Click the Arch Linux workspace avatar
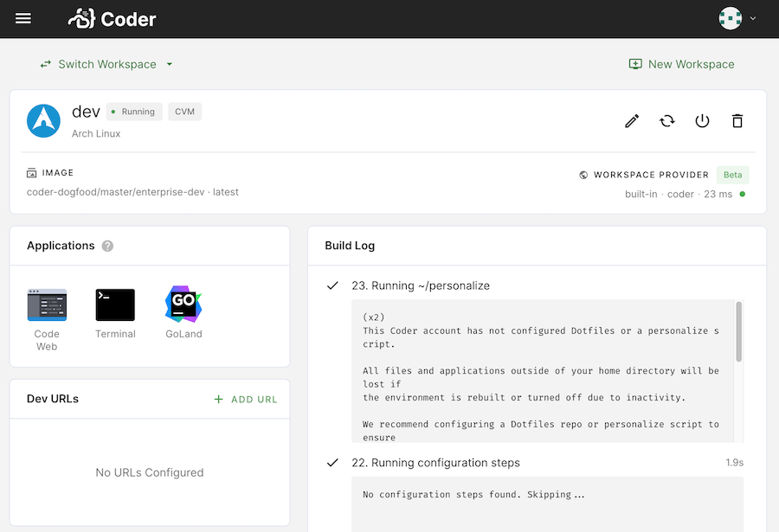Viewport: 779px width, 532px height. 43,121
